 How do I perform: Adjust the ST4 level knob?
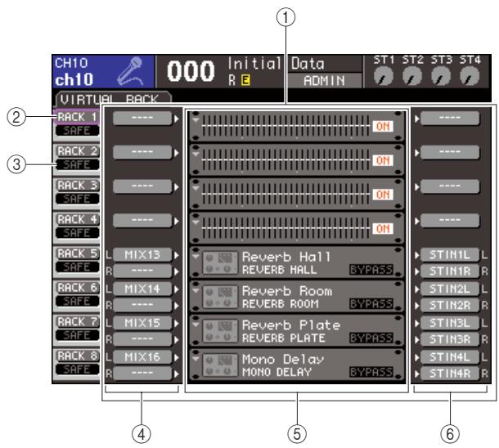(x=470, y=77)
